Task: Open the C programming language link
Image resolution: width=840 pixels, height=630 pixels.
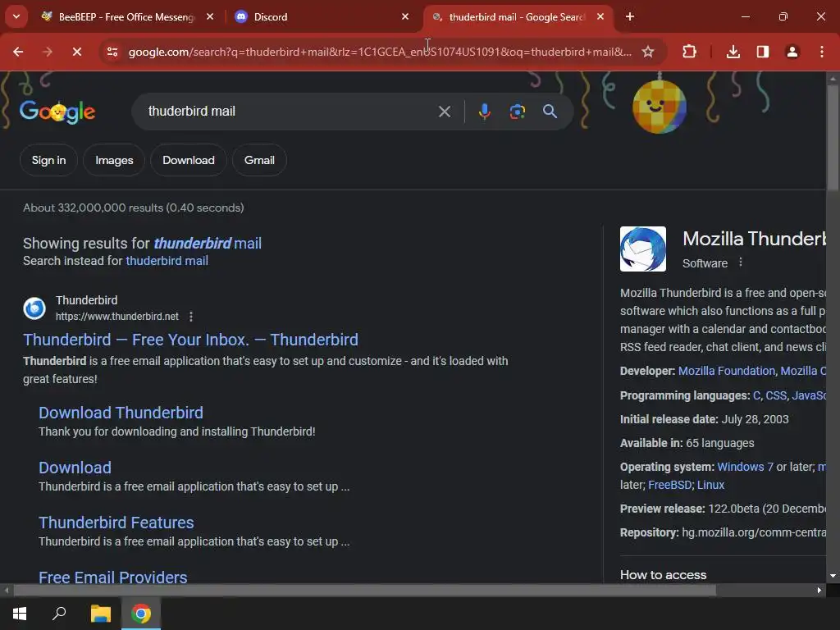Action: [756, 395]
